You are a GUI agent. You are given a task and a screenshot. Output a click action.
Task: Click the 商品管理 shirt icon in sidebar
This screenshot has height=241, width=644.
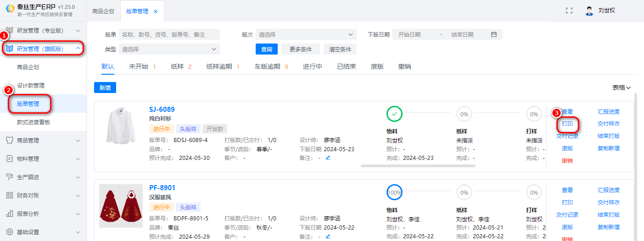pyautogui.click(x=10, y=140)
